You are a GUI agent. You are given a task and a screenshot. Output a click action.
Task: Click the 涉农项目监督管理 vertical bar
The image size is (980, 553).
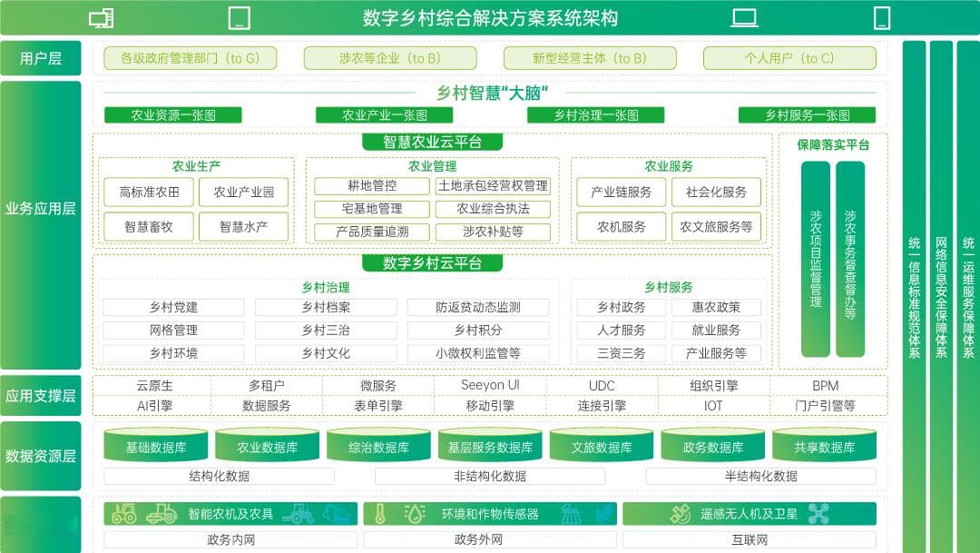pos(816,259)
